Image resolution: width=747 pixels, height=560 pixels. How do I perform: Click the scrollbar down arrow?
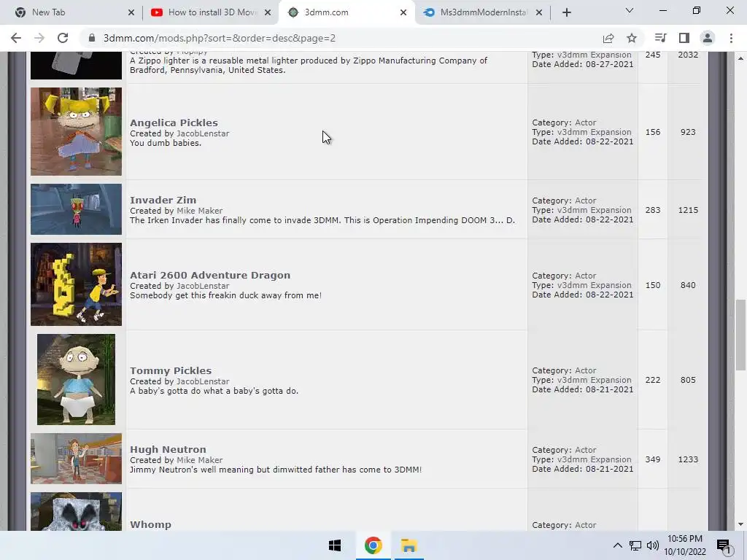[x=740, y=525]
